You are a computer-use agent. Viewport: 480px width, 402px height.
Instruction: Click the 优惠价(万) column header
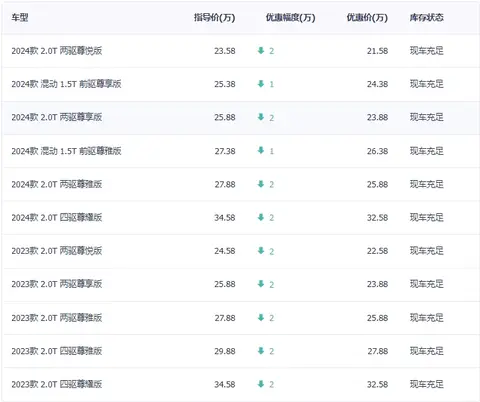[x=367, y=17]
